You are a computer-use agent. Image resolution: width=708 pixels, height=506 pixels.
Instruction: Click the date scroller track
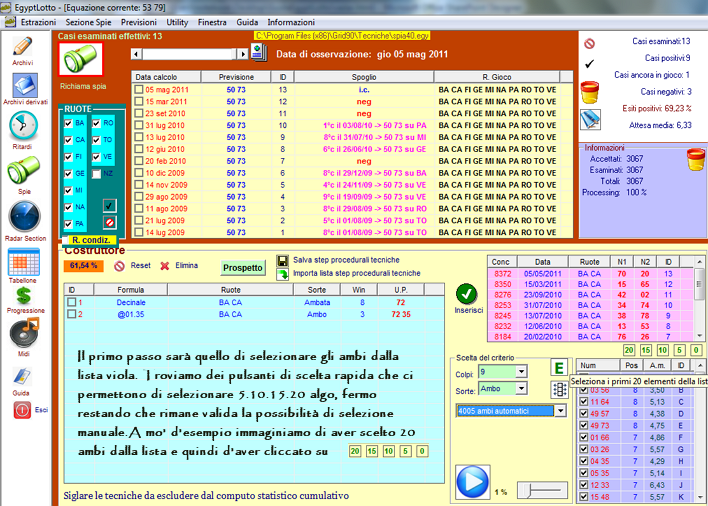click(190, 54)
